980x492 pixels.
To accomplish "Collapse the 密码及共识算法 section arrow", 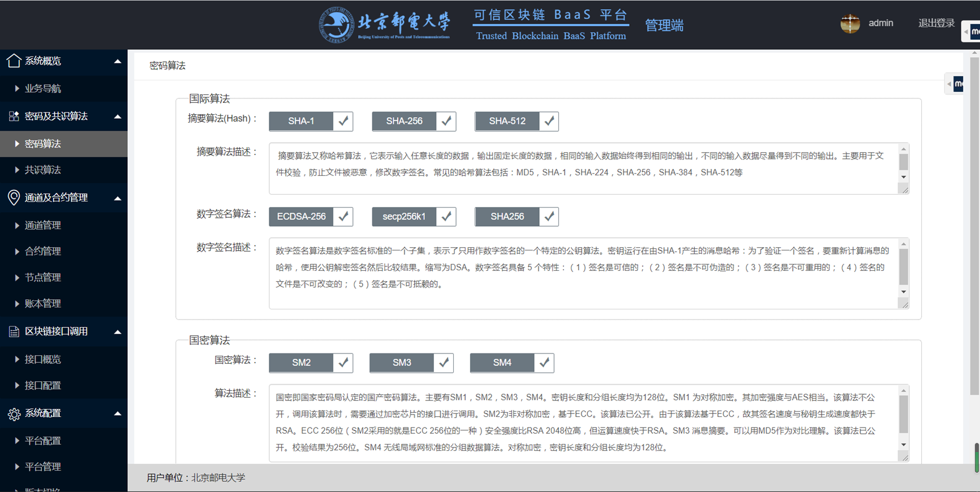I will (118, 116).
